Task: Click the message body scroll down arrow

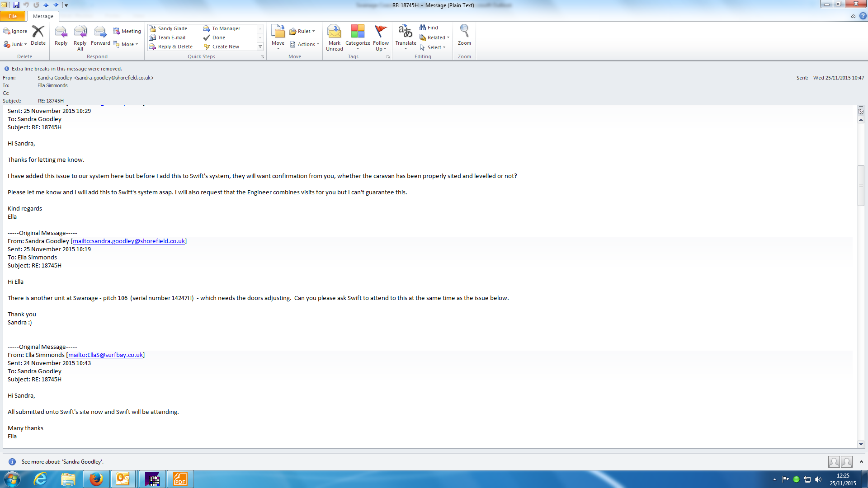Action: point(861,444)
